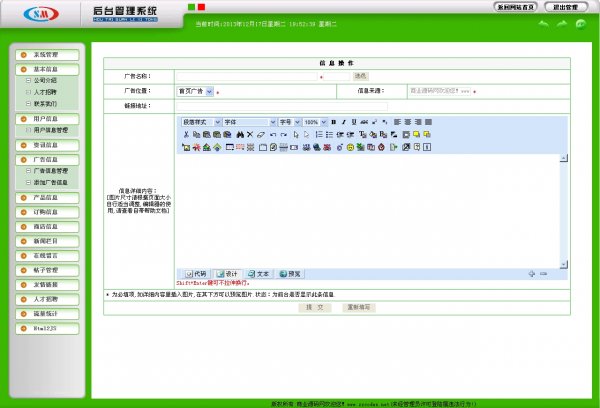
Task: Open 广告信息管理 in the sidebar
Action: 51,171
